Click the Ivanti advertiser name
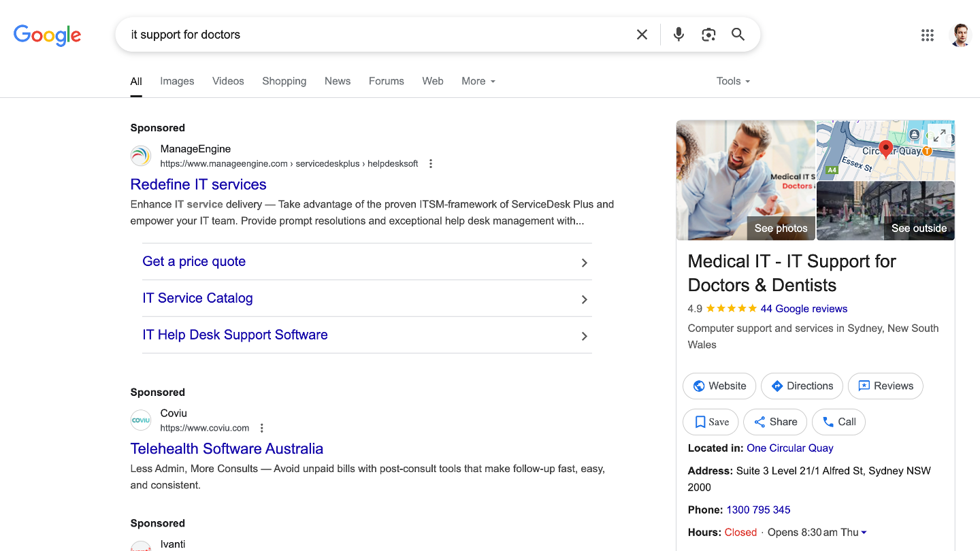 tap(173, 544)
